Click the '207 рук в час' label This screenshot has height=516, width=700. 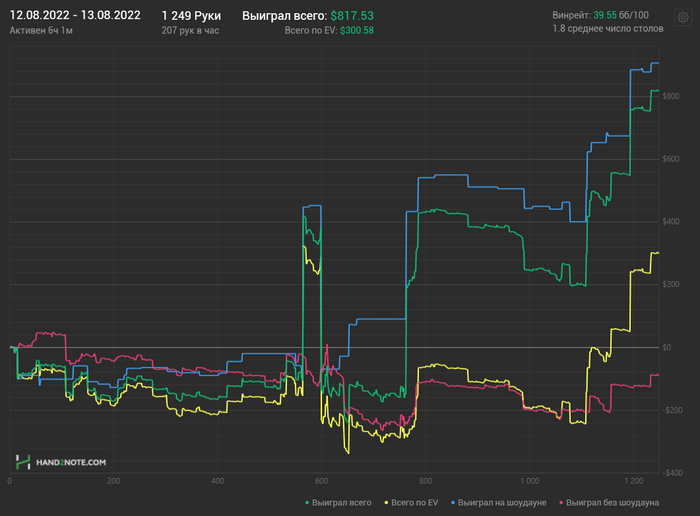click(x=190, y=30)
